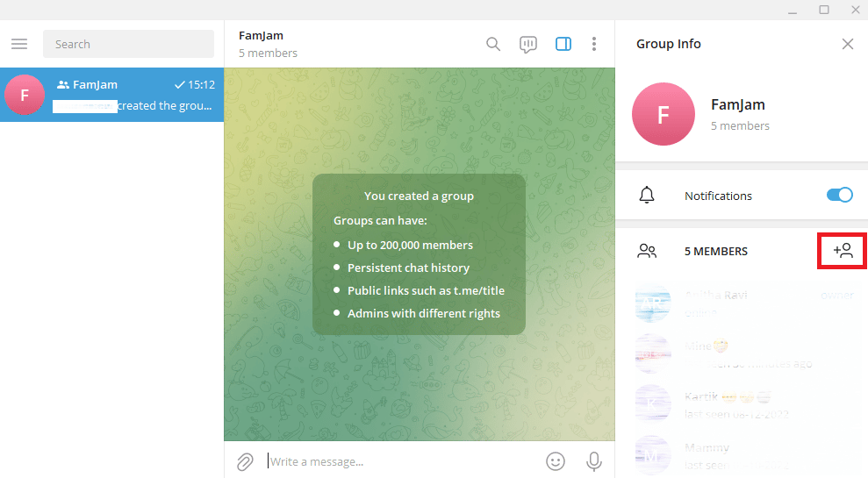Add a new member to group
The height and width of the screenshot is (478, 868).
pos(843,251)
